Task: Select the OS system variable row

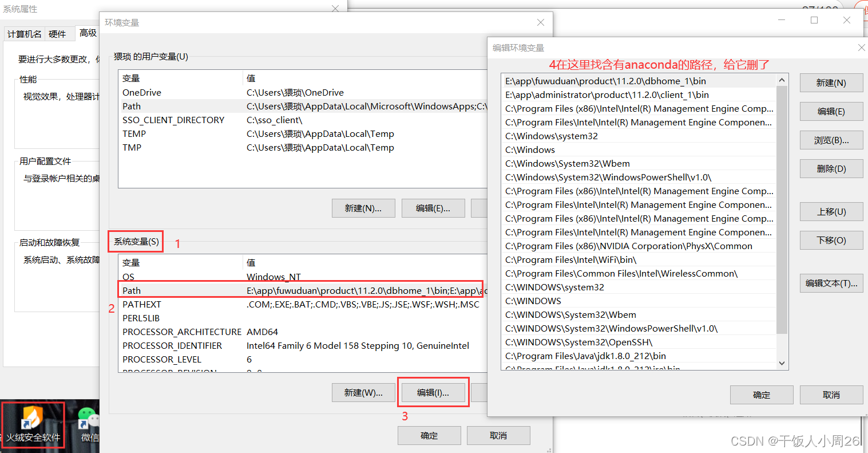Action: (x=303, y=277)
